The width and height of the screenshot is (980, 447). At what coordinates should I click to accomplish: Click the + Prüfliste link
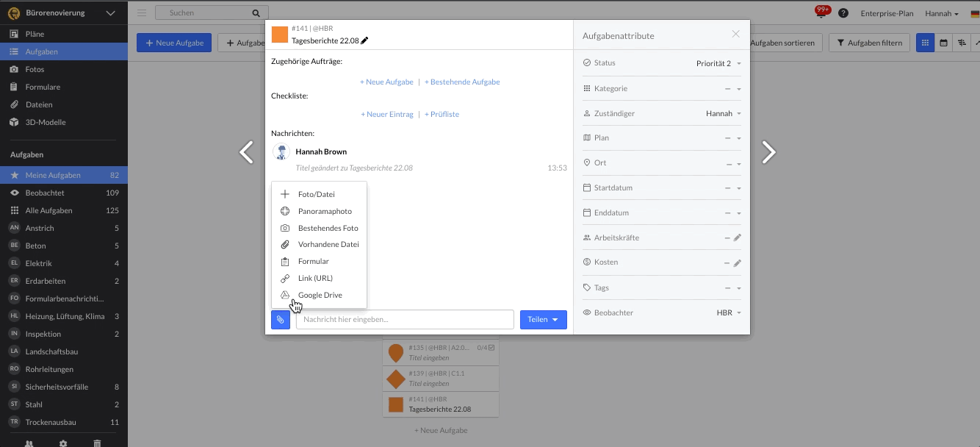(442, 114)
